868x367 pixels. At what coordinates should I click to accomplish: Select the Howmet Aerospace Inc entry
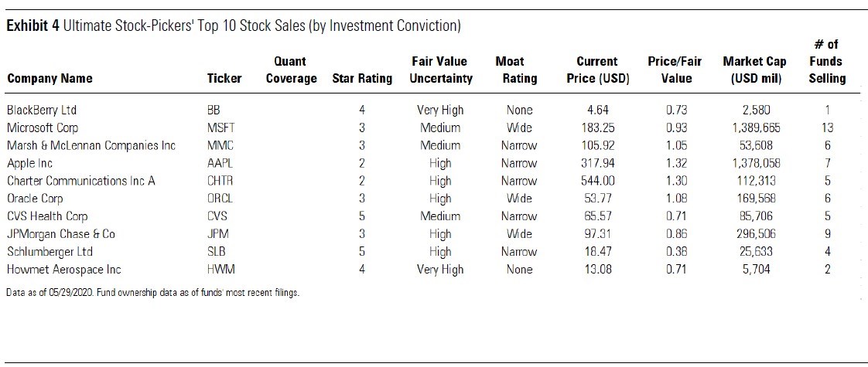point(63,270)
